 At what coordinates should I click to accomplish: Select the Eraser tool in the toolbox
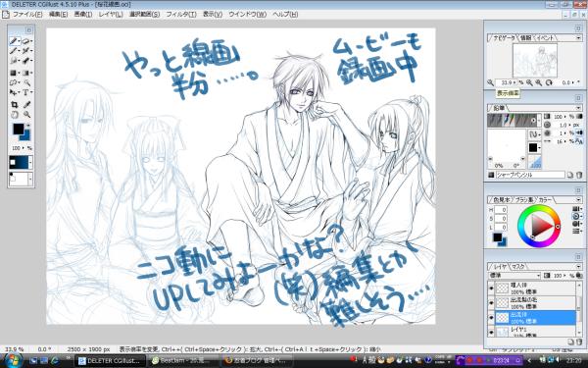click(x=25, y=41)
